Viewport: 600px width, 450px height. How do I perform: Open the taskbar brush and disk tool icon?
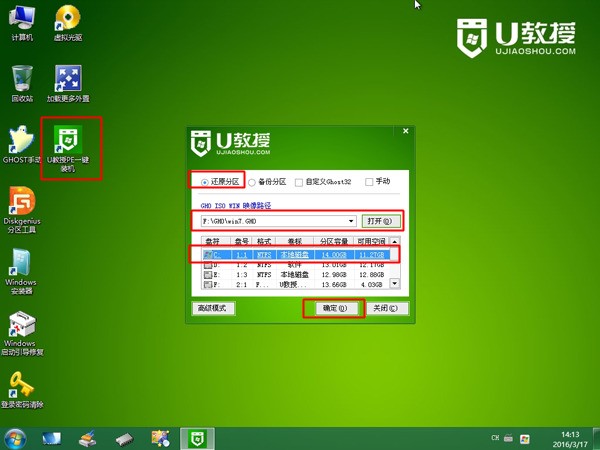click(x=88, y=439)
